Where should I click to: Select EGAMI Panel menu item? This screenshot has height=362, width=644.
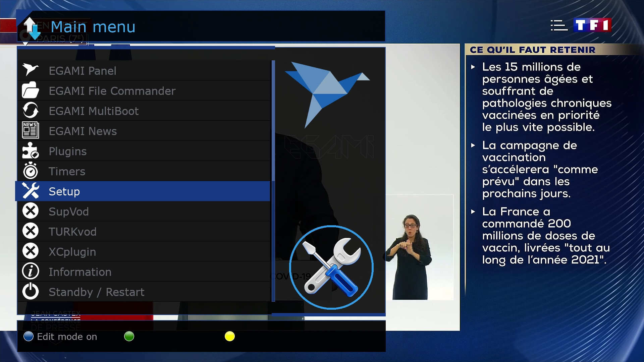[x=83, y=71]
